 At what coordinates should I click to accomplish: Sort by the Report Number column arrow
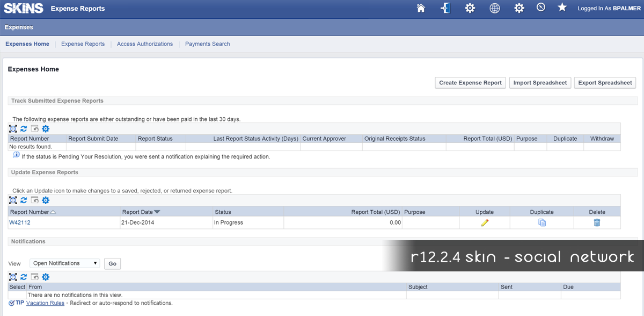click(53, 212)
